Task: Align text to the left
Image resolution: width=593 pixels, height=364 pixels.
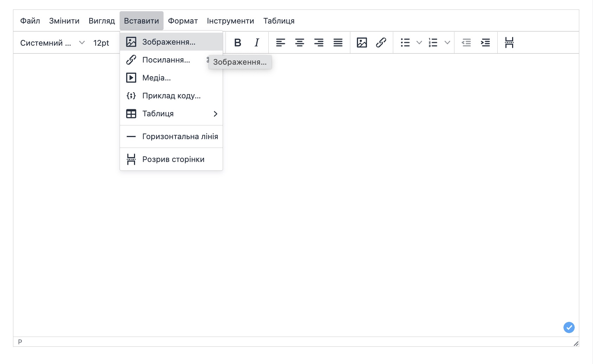Action: pyautogui.click(x=280, y=43)
